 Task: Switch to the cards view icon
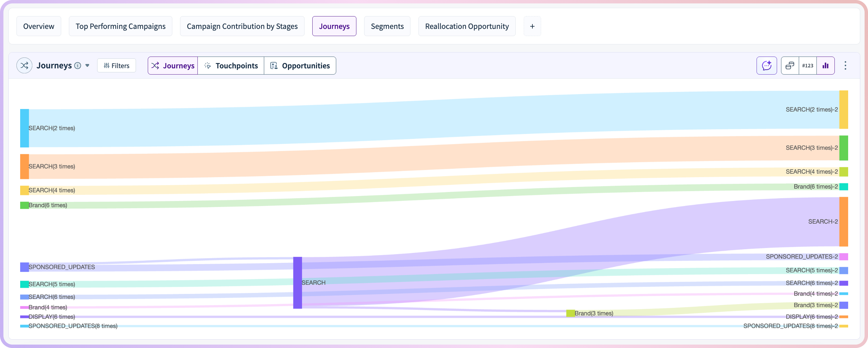[790, 66]
